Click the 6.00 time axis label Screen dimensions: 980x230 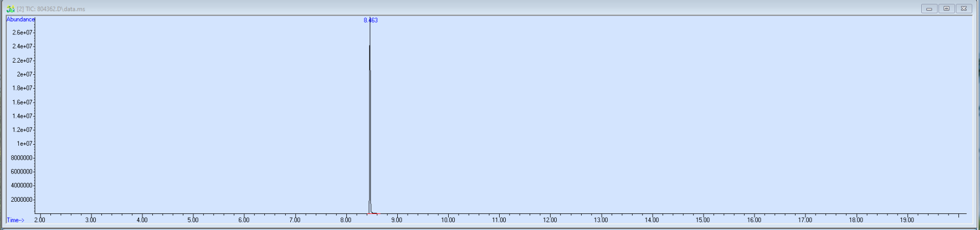244,220
